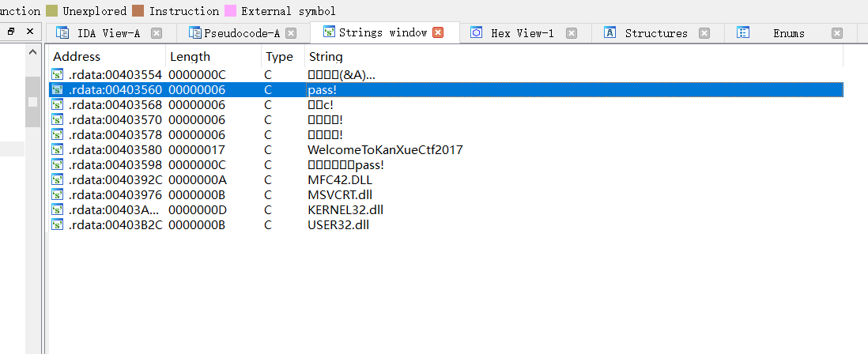Click address .rdata:00403568
Screen dimensions: 868x354
pyautogui.click(x=115, y=104)
